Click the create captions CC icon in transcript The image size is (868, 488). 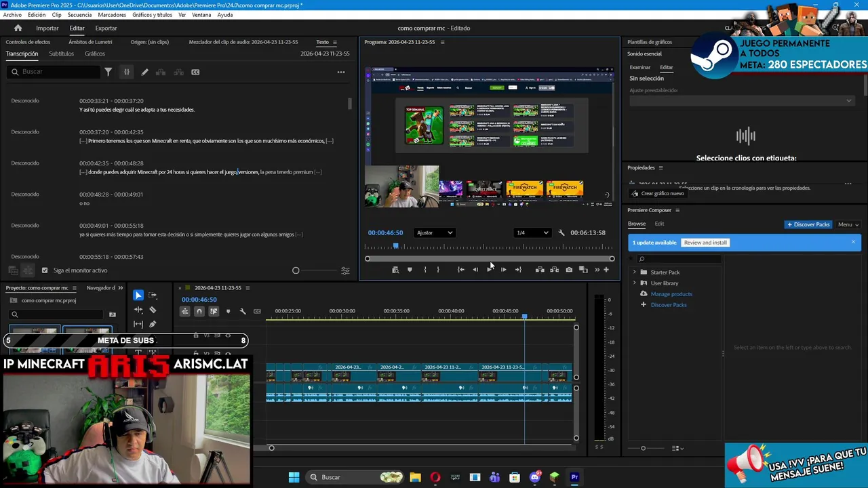[x=195, y=72]
